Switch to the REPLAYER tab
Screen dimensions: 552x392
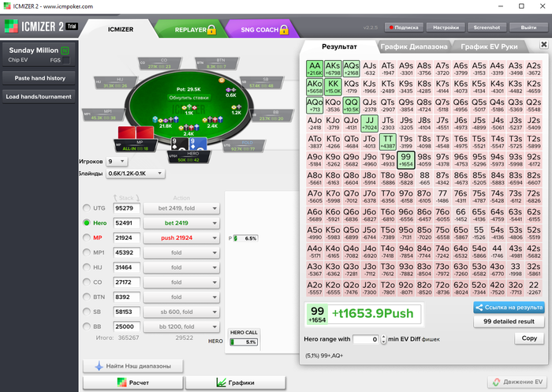point(191,30)
